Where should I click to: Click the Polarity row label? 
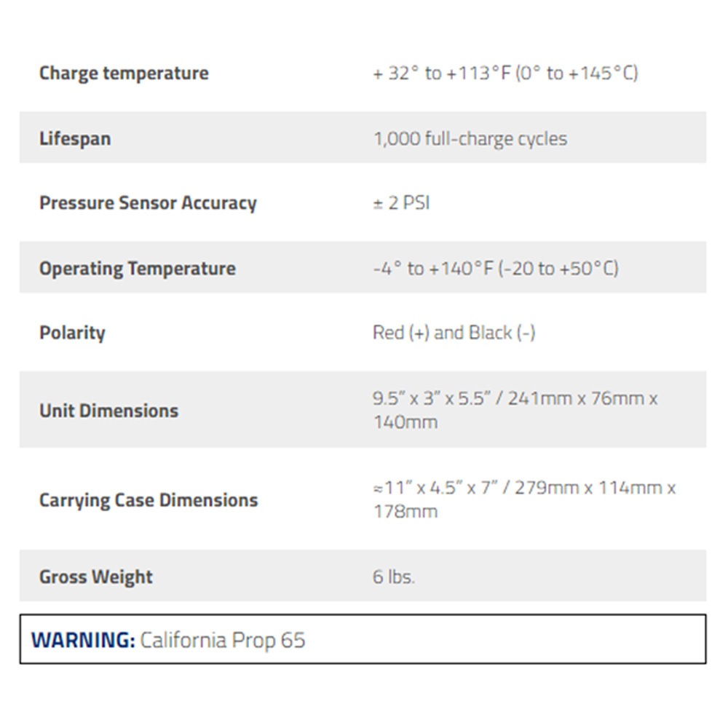click(x=72, y=333)
